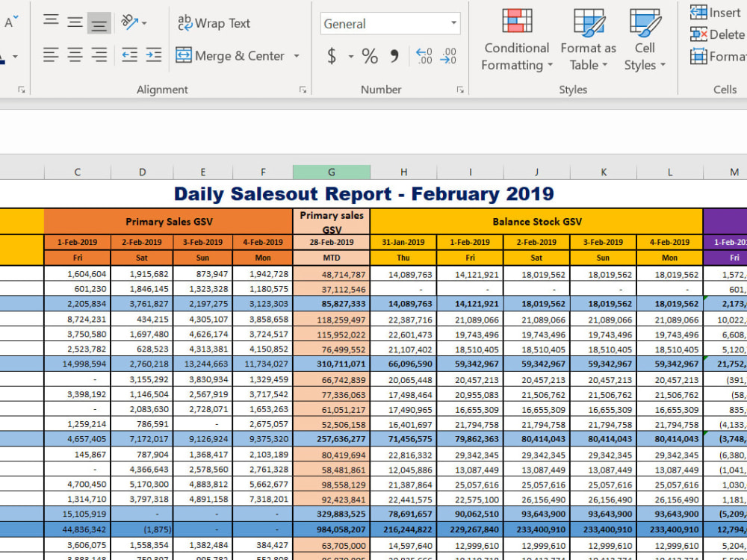Image resolution: width=747 pixels, height=560 pixels.
Task: Select column C header
Action: tap(77, 172)
